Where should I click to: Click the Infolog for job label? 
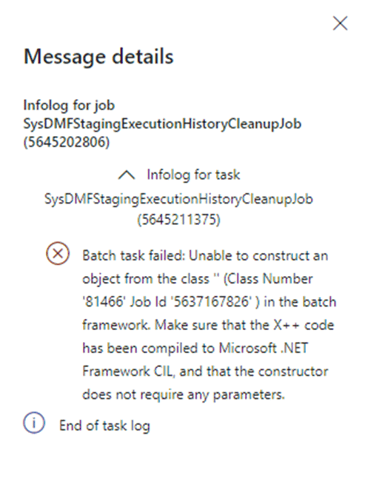[69, 105]
